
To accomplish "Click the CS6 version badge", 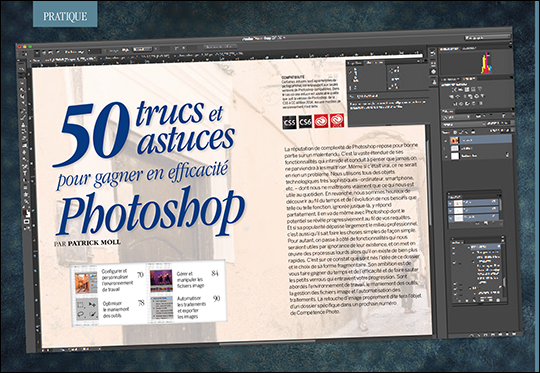I will [305, 122].
